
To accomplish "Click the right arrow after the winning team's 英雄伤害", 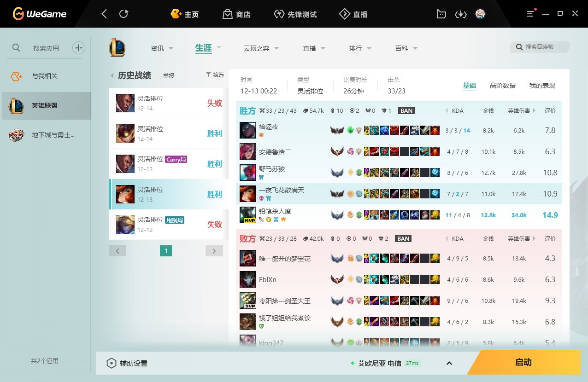I will point(534,111).
